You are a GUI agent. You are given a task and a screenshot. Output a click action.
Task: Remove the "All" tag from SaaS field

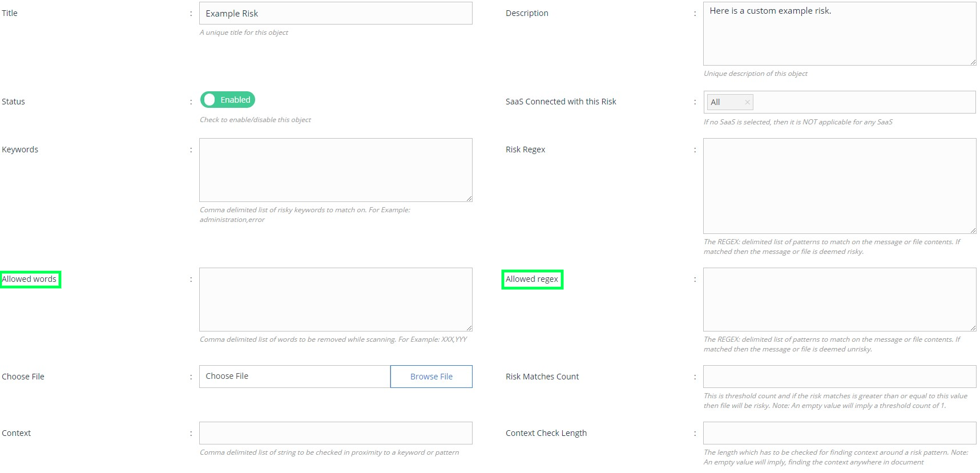pos(747,102)
